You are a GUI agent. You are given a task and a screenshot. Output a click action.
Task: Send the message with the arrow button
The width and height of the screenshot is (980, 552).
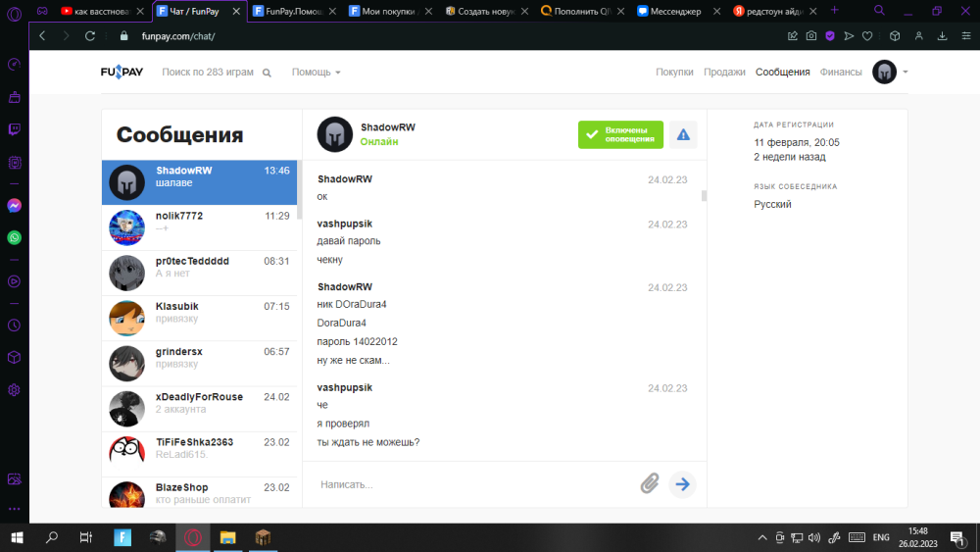(682, 484)
